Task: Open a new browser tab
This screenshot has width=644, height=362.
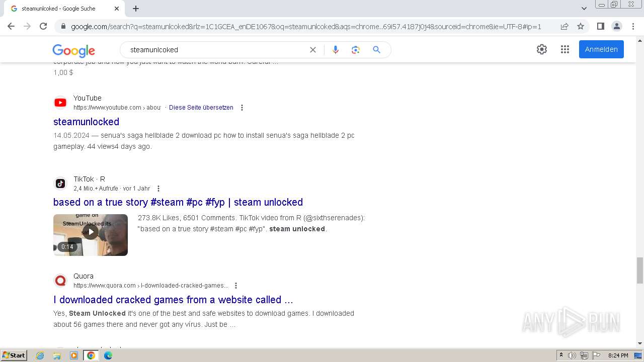Action: [x=136, y=9]
